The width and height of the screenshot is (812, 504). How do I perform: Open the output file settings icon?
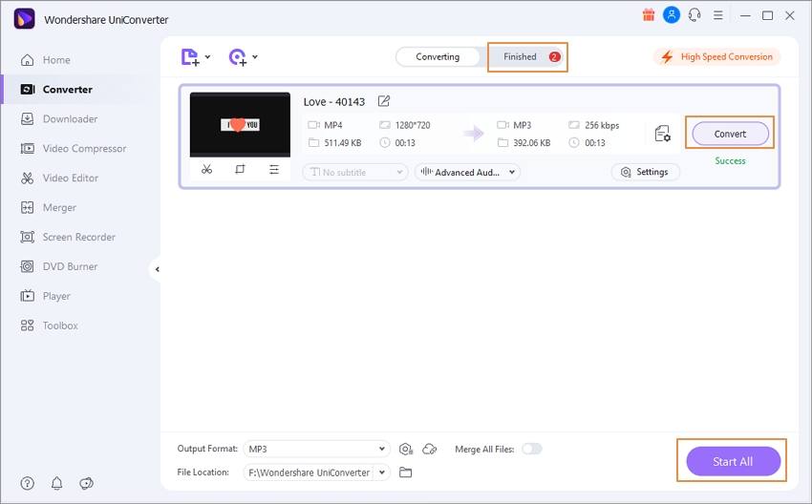point(662,134)
